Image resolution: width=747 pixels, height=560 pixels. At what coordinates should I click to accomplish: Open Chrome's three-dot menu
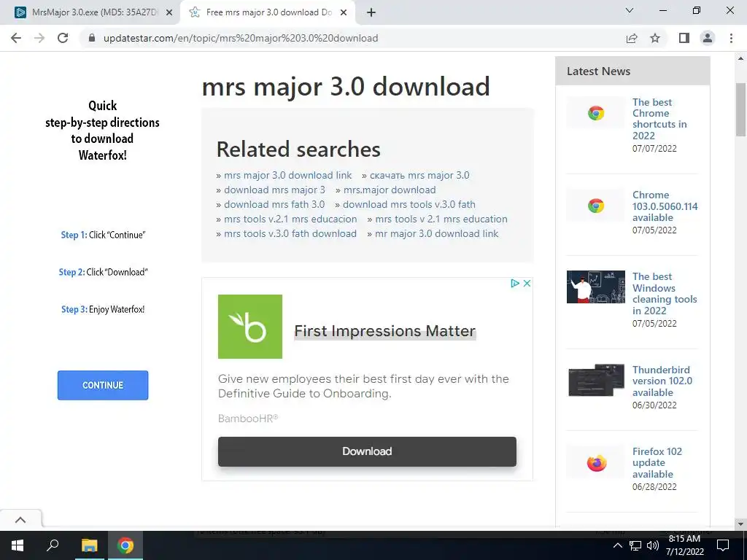(x=731, y=38)
